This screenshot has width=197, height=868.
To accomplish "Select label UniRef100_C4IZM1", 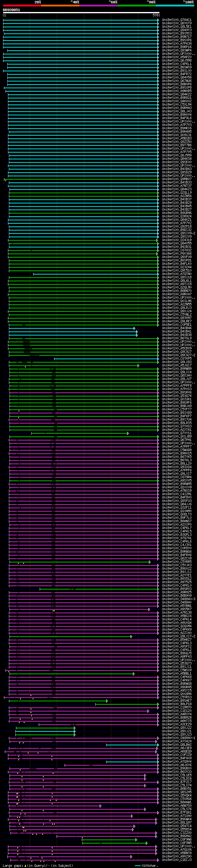I will [176, 494].
